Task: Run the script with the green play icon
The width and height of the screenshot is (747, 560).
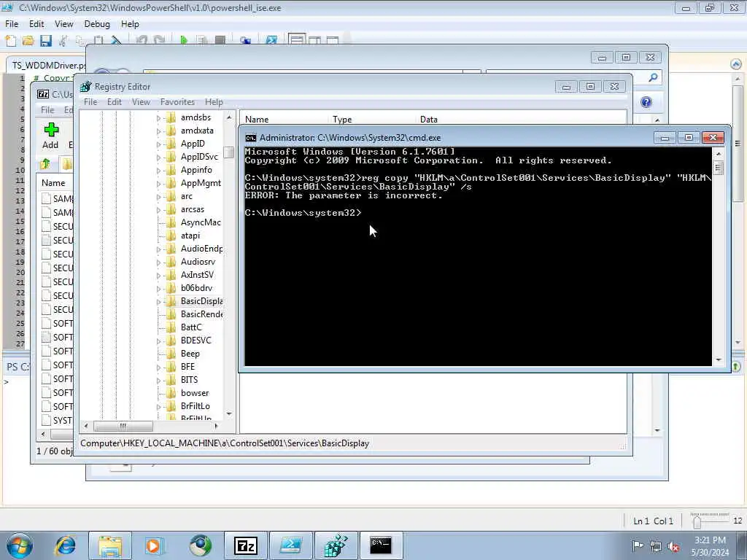Action: click(184, 41)
